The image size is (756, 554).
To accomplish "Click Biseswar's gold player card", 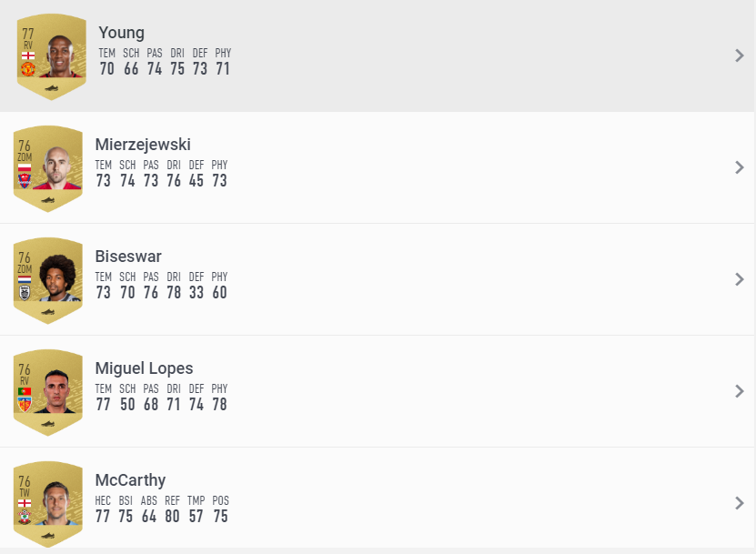I will click(48, 280).
